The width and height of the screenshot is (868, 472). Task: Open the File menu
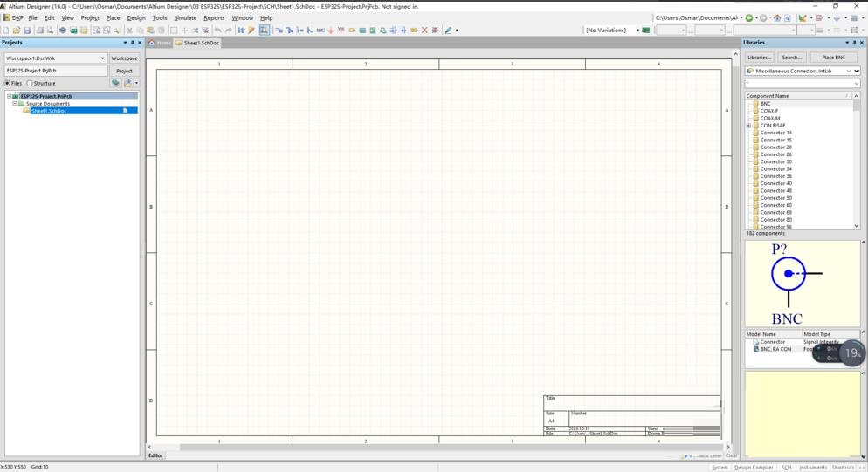32,17
